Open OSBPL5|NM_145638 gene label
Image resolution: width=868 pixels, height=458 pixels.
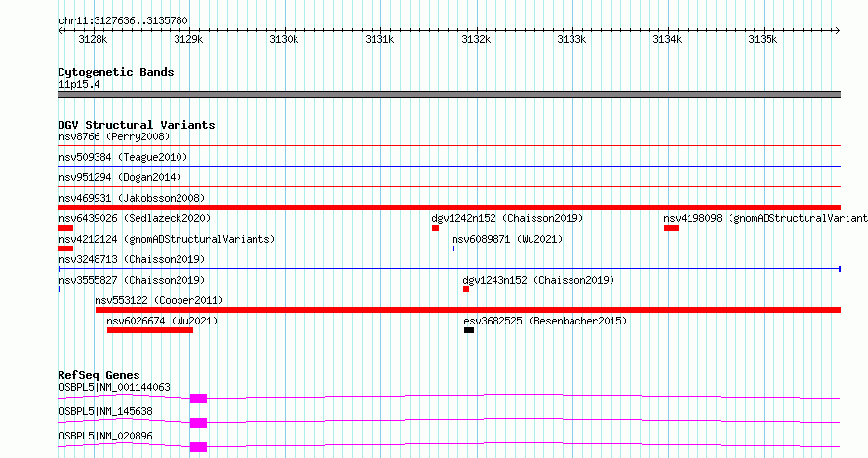105,411
